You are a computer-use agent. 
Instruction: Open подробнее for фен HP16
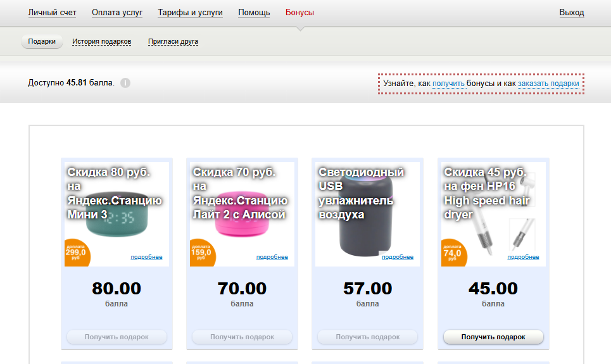pos(524,257)
